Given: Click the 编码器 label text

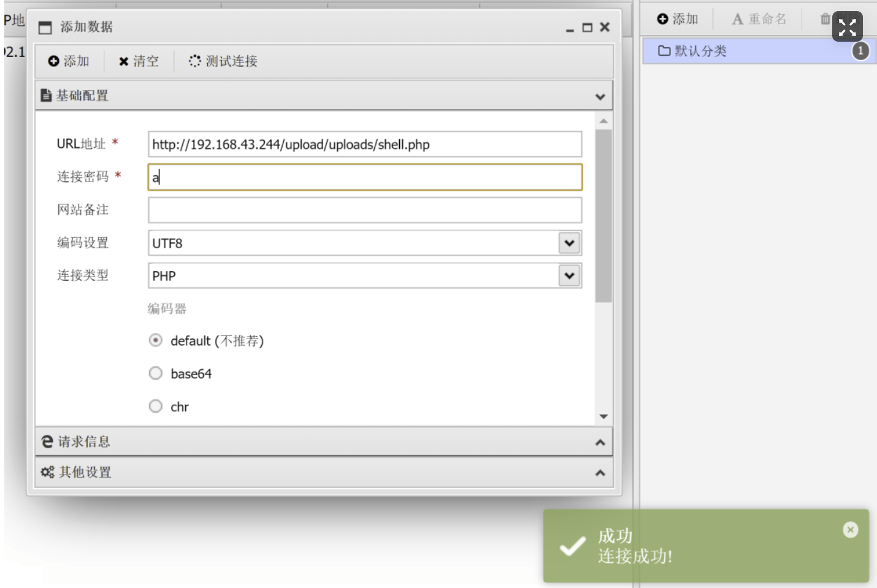Looking at the screenshot, I should pos(167,308).
